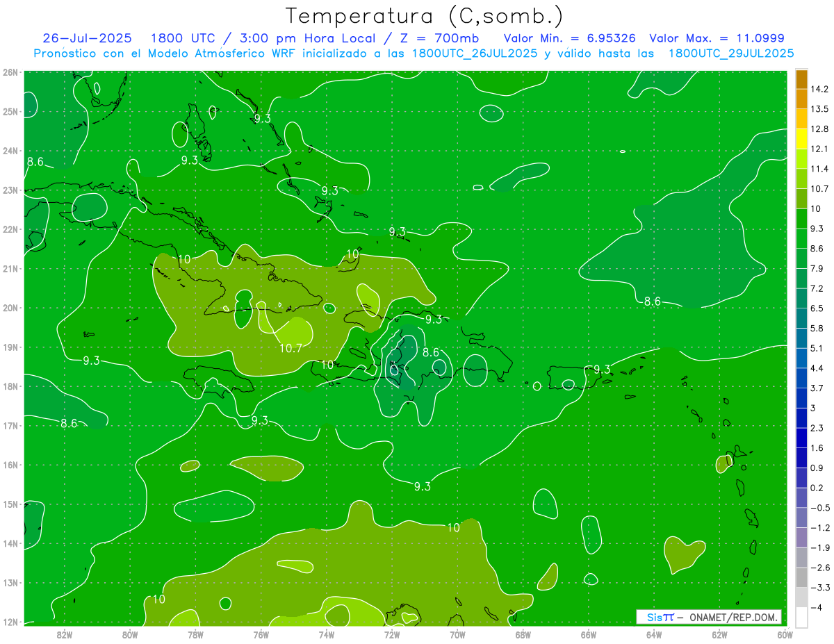834x644 pixels.
Task: Click the '5.8' legend value
Action: [x=817, y=328]
